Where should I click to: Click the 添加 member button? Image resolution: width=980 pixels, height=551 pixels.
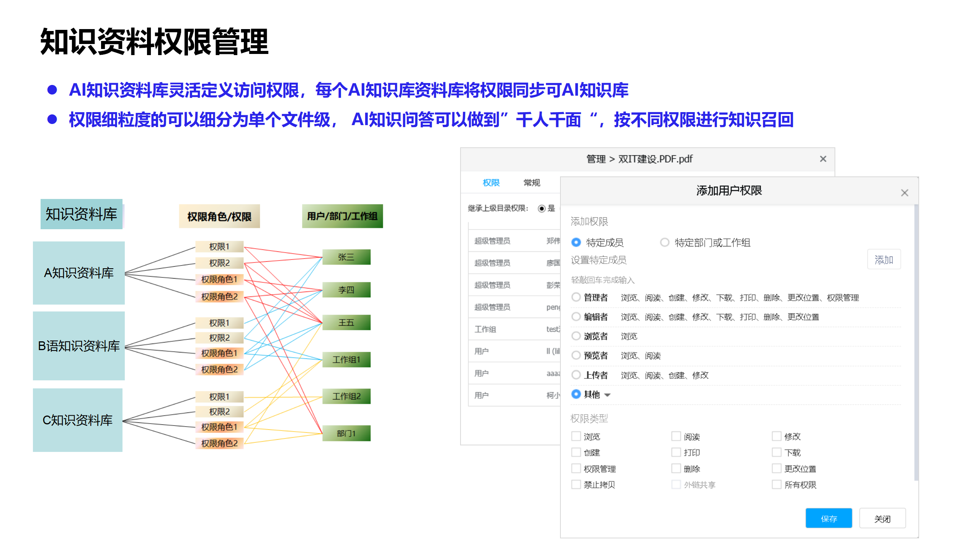[884, 260]
